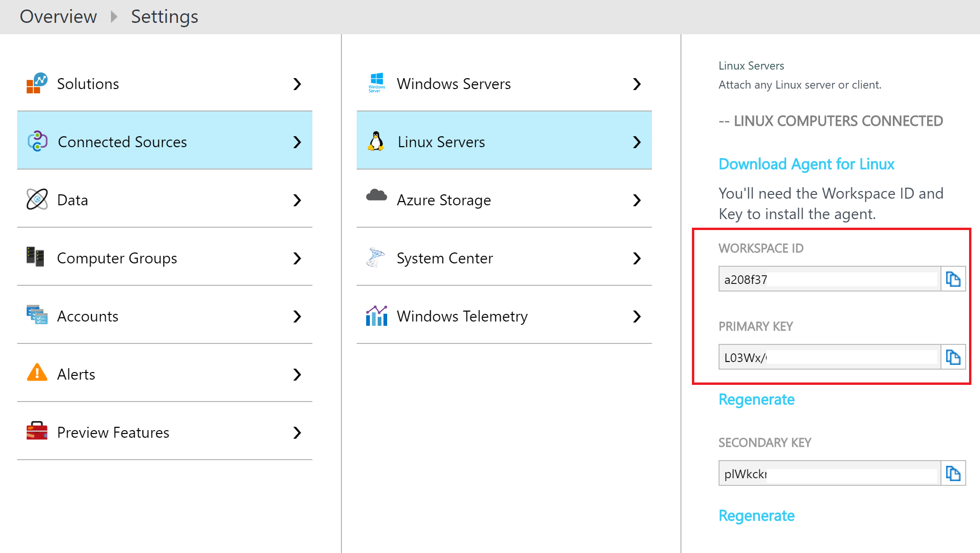Click the Preview Features icon
This screenshot has width=980, height=553.
coord(35,432)
